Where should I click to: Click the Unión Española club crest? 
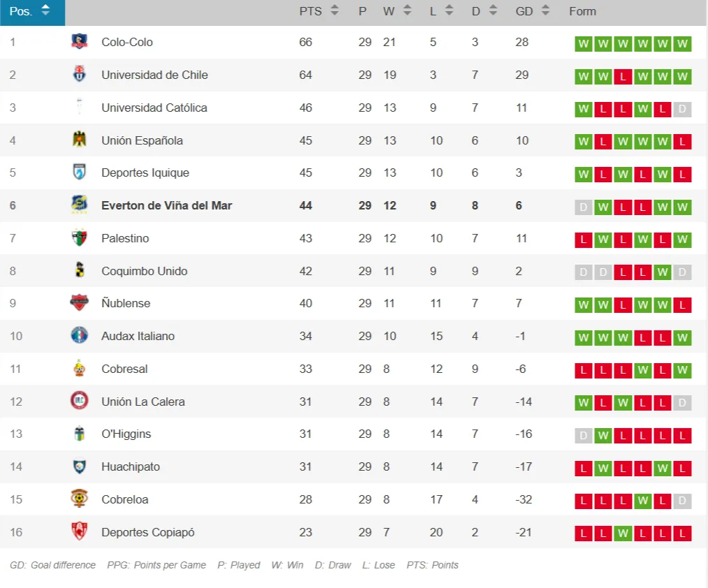coord(80,140)
